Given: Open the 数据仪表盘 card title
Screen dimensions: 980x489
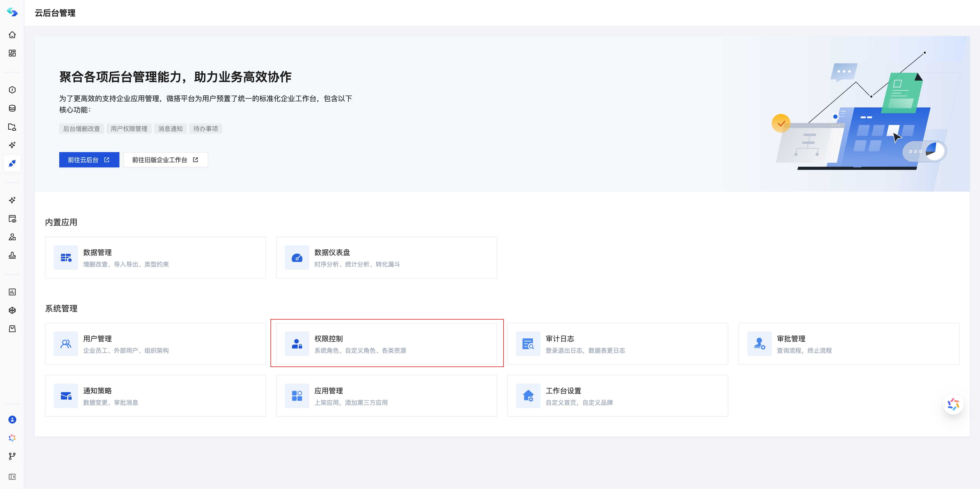Looking at the screenshot, I should [332, 252].
